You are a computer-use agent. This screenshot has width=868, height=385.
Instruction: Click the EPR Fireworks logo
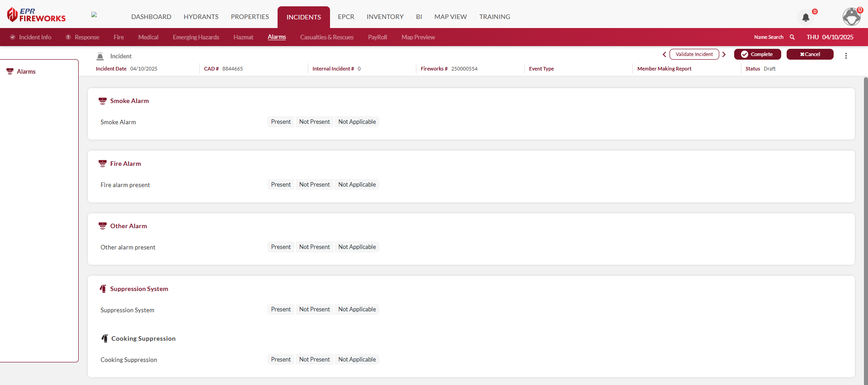(x=37, y=15)
